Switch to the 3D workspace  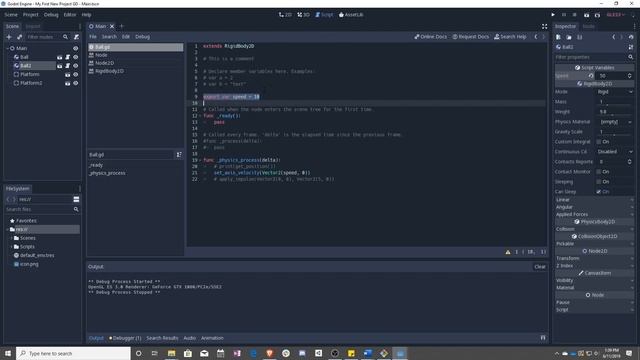[303, 15]
